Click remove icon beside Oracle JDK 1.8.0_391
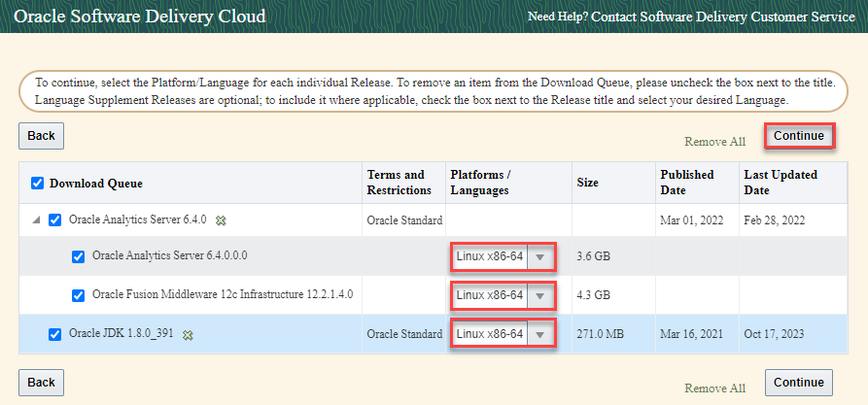 click(189, 335)
